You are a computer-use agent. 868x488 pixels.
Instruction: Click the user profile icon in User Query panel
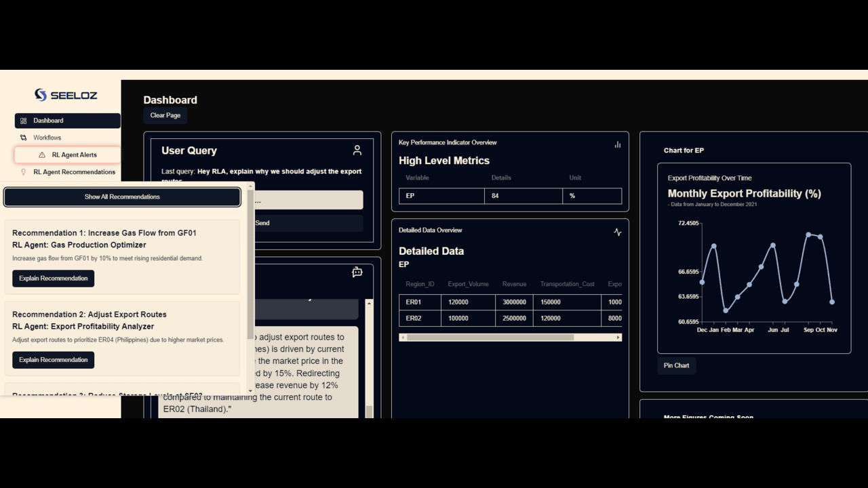[357, 150]
